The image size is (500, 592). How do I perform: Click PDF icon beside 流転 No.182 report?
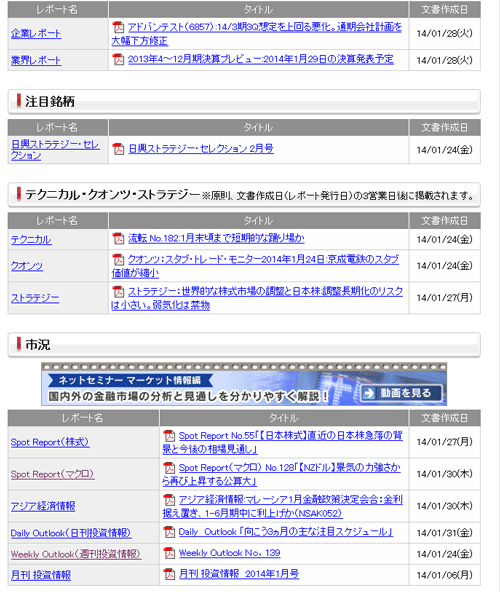[x=118, y=238]
